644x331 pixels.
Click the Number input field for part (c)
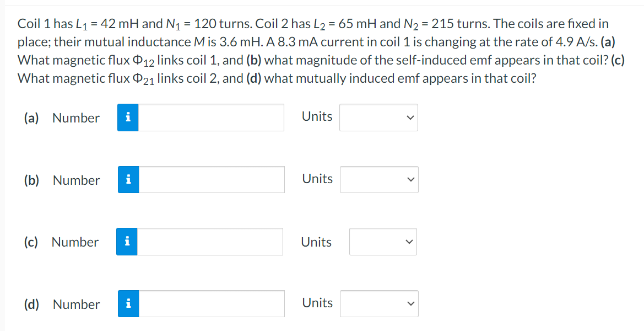tap(209, 241)
